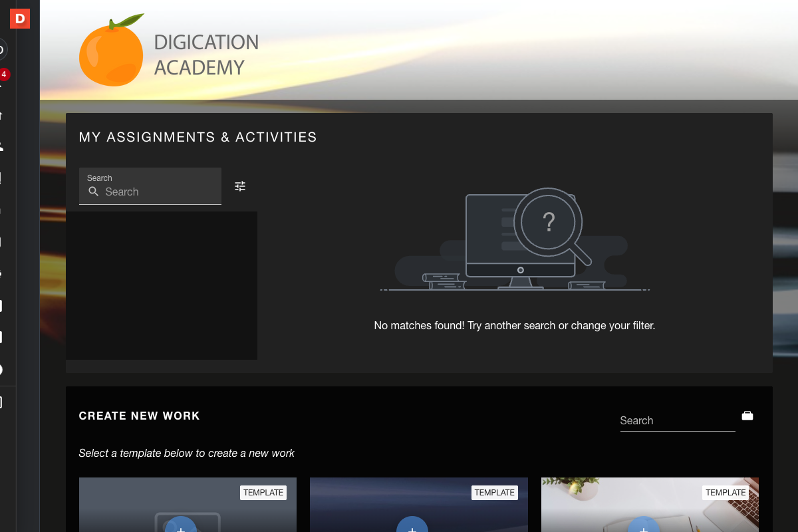Click the TEMPLATE label on dark blue thumbnail
Screen dimensions: 798x532
[494, 493]
